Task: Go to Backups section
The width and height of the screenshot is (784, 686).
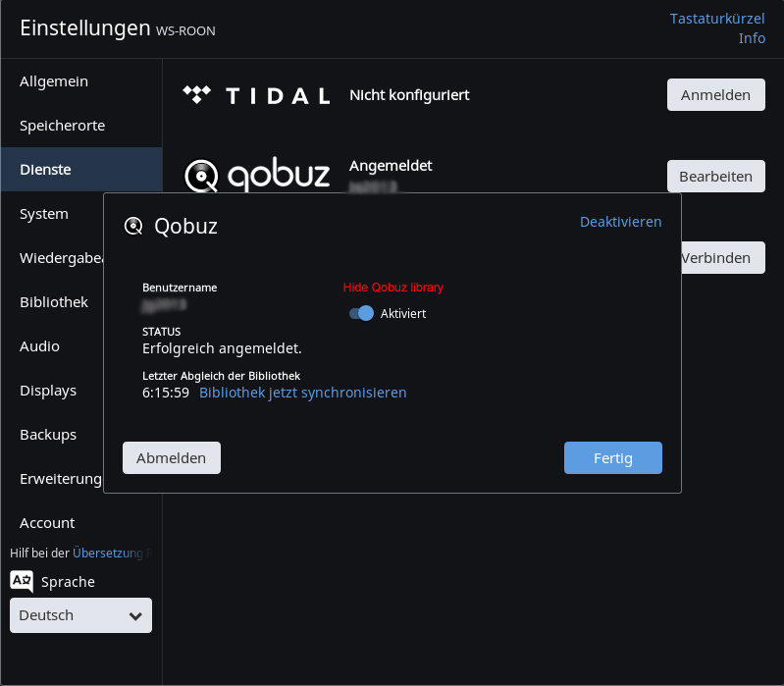Action: coord(48,435)
